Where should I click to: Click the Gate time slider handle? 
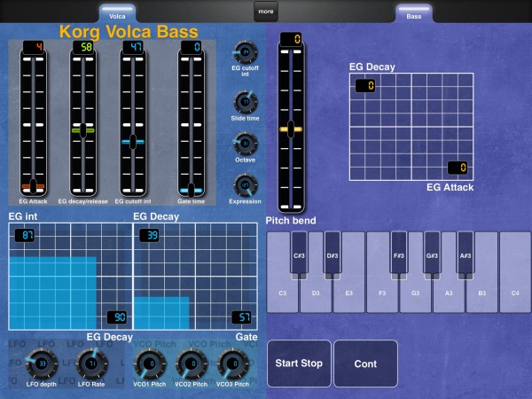pyautogui.click(x=191, y=191)
